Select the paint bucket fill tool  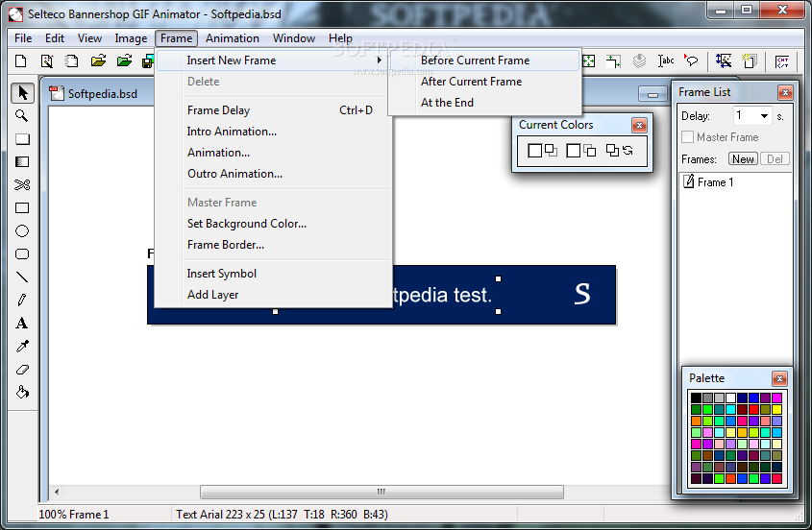coord(22,393)
